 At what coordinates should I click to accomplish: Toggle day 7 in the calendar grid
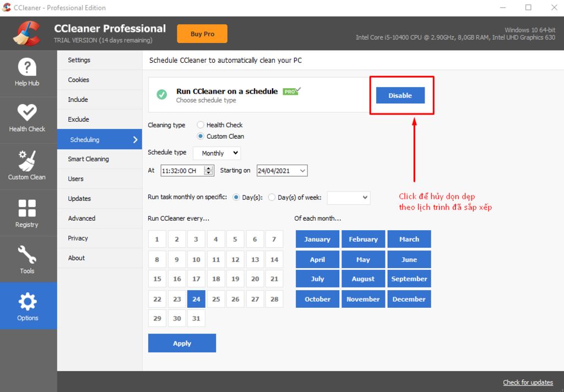pos(274,239)
